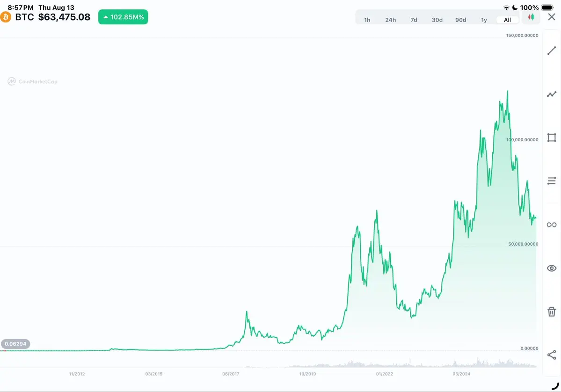
Task: Select the 30d time range
Action: pos(437,20)
